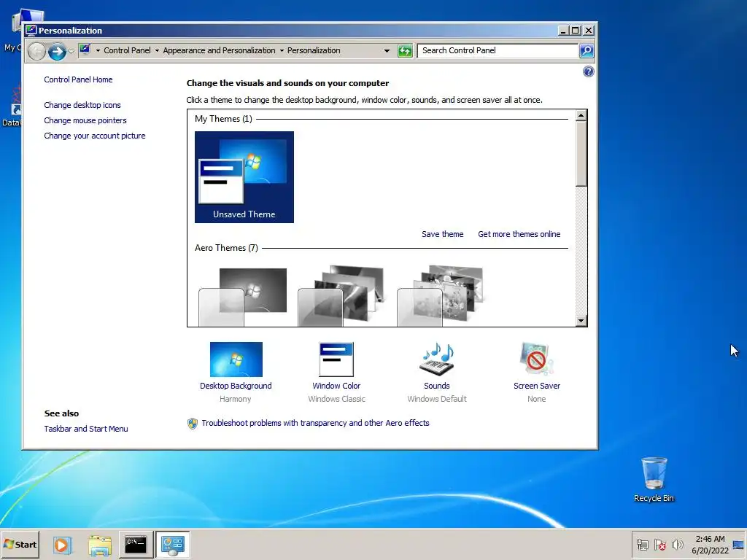Click the Search Control Panel field

coord(498,50)
